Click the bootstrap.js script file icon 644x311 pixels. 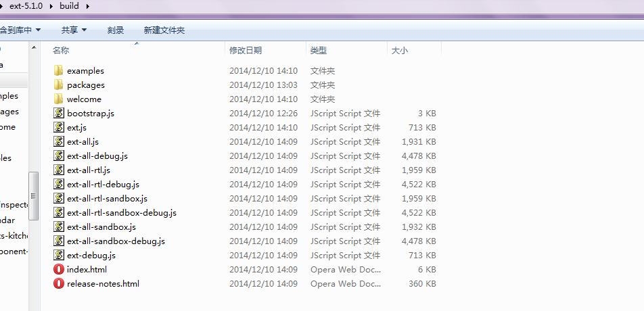[59, 113]
